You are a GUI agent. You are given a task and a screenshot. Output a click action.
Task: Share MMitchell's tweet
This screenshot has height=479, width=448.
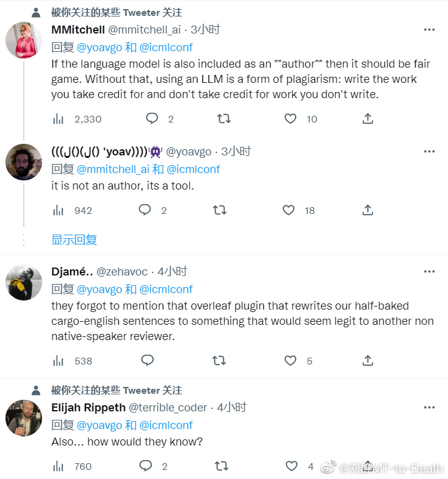click(x=368, y=119)
